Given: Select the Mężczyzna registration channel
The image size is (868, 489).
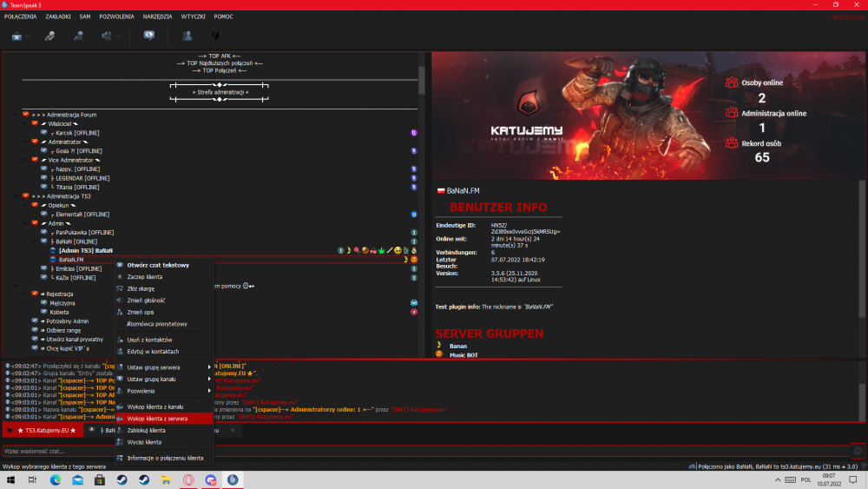Looking at the screenshot, I should [62, 303].
